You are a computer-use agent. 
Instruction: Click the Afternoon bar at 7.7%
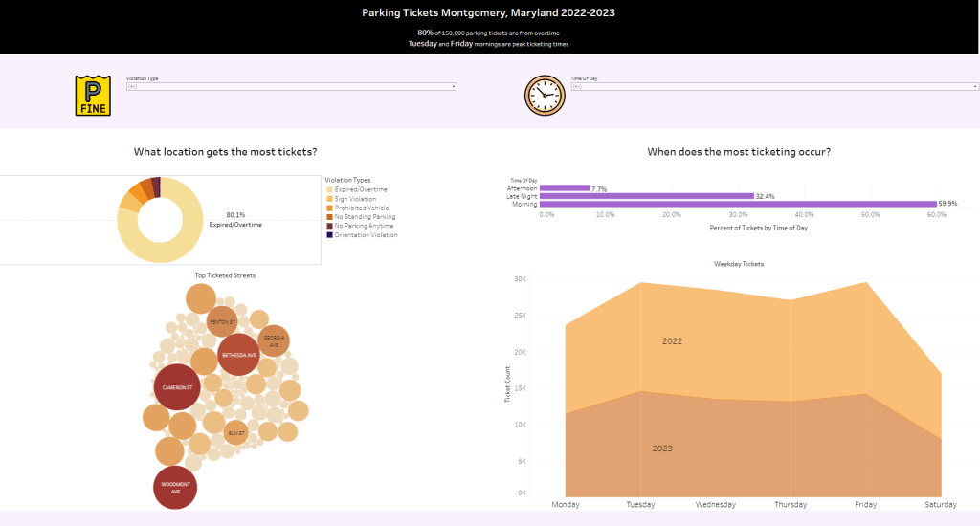[565, 188]
